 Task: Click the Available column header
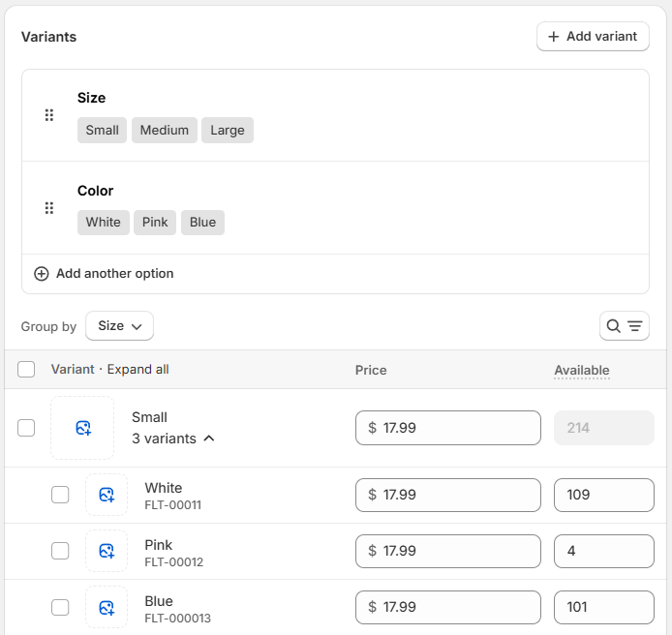581,370
